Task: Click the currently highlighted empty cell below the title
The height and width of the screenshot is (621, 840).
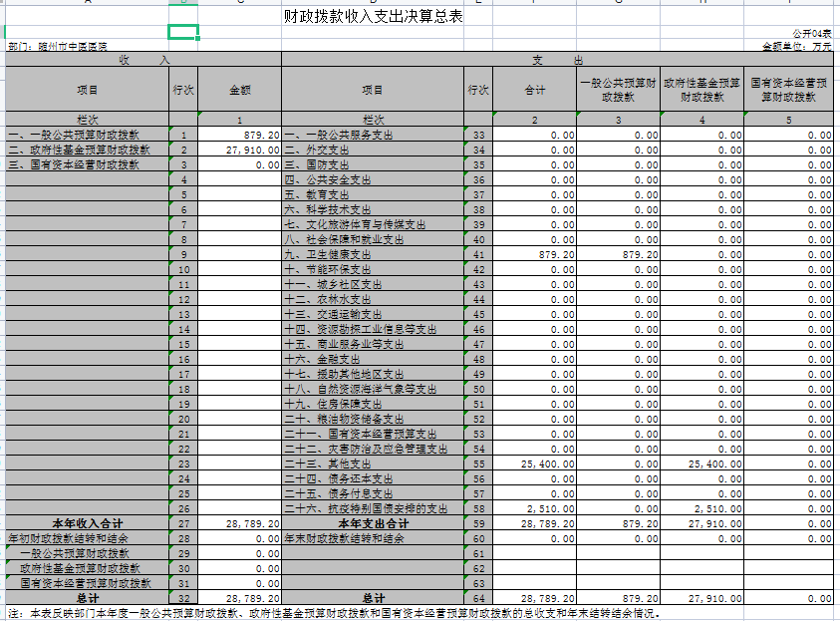Action: (x=182, y=33)
